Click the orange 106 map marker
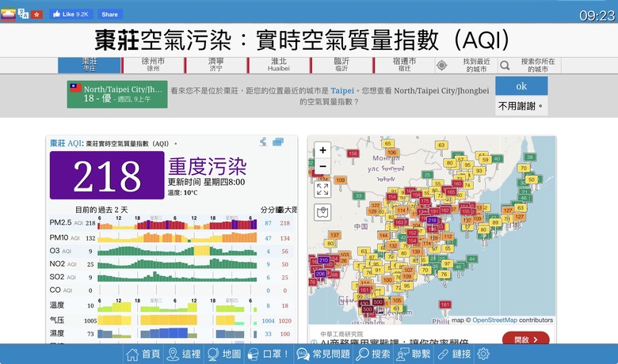This screenshot has height=364, width=618. coord(391,152)
